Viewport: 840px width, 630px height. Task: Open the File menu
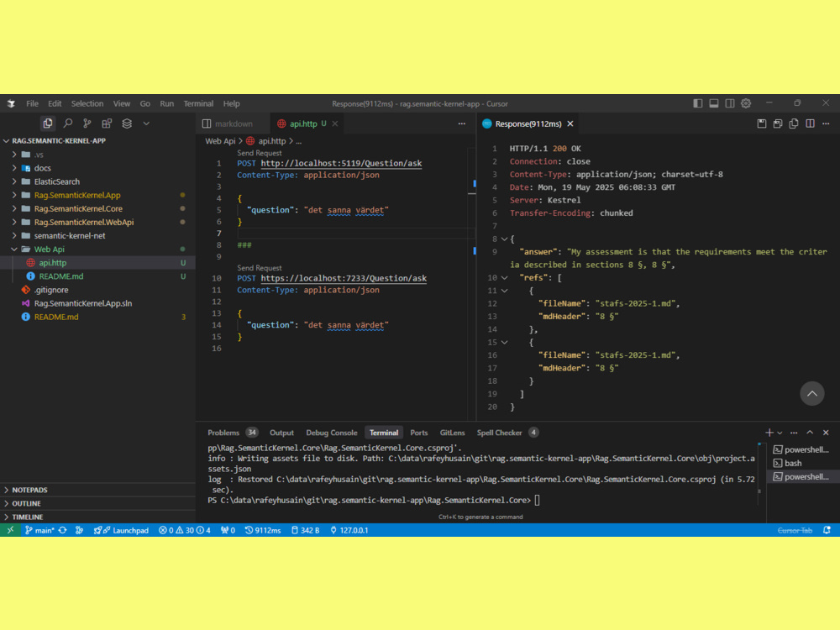point(32,103)
